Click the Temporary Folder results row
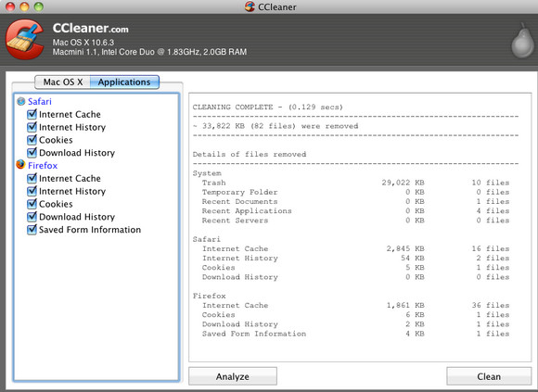This screenshot has width=538, height=392. [355, 192]
